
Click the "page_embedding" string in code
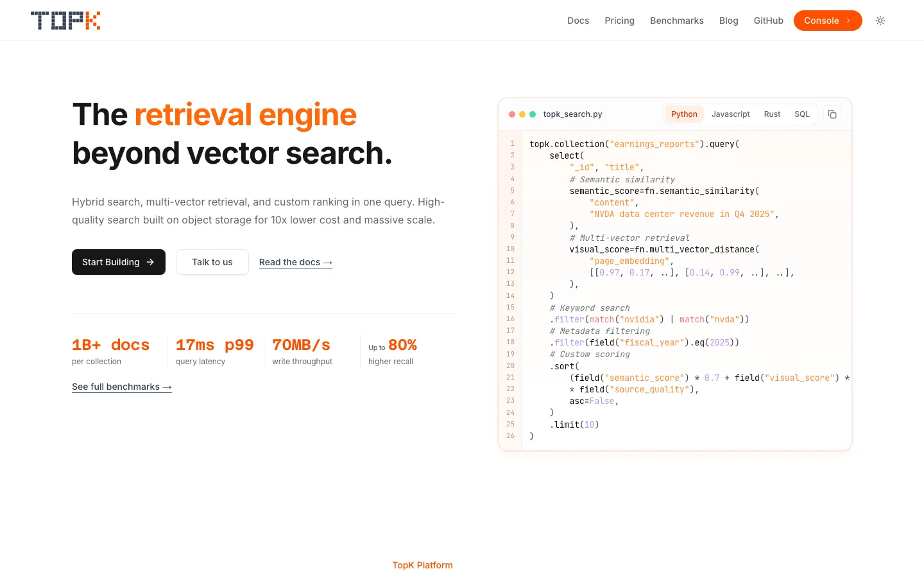point(629,261)
